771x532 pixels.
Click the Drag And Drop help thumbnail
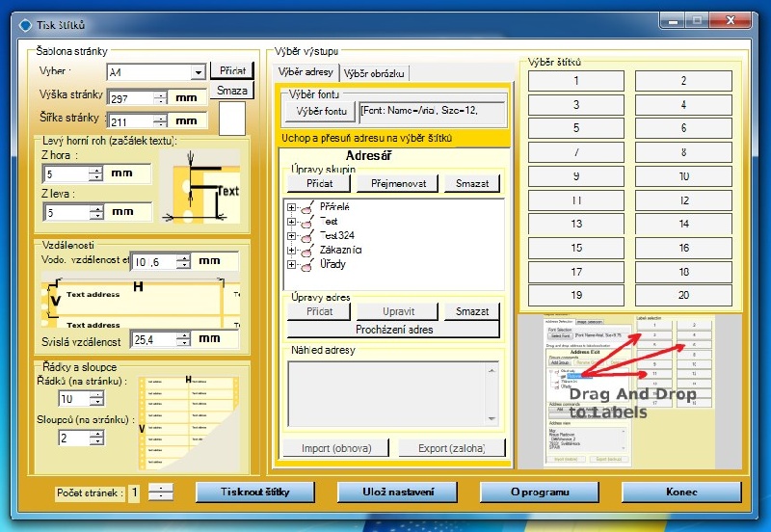click(x=629, y=391)
